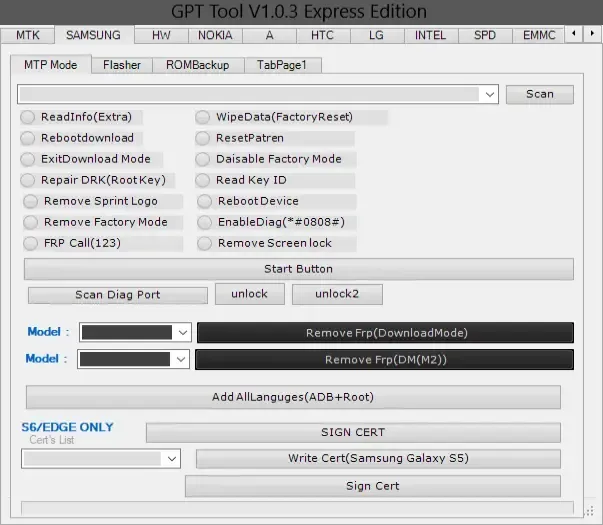603x525 pixels.
Task: Switch to the ROMBackup sub-tab
Action: 198,65
